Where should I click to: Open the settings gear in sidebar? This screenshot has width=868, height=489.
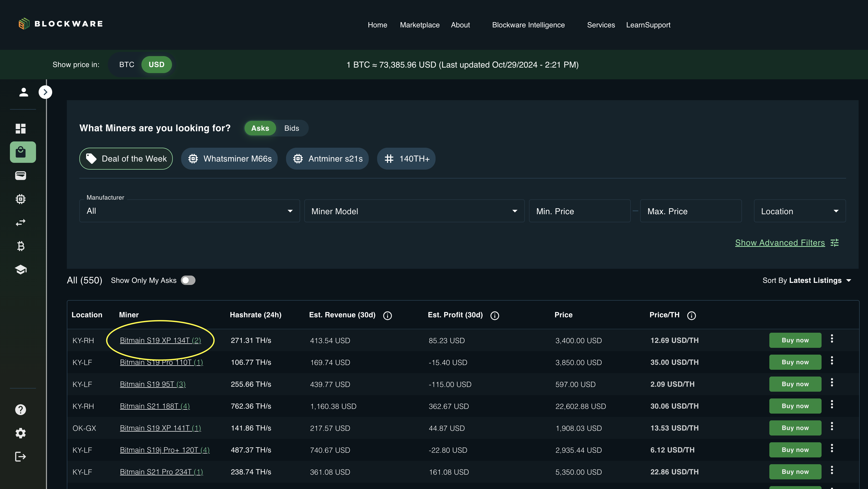tap(21, 433)
